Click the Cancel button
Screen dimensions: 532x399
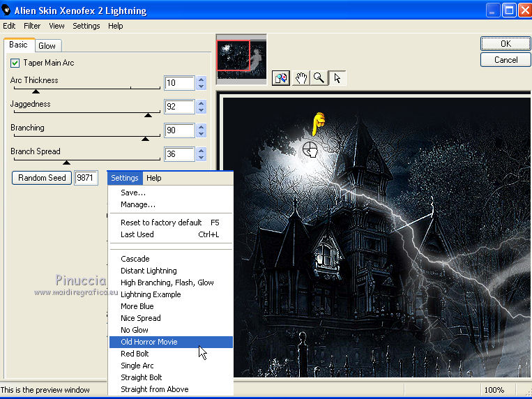pyautogui.click(x=506, y=60)
